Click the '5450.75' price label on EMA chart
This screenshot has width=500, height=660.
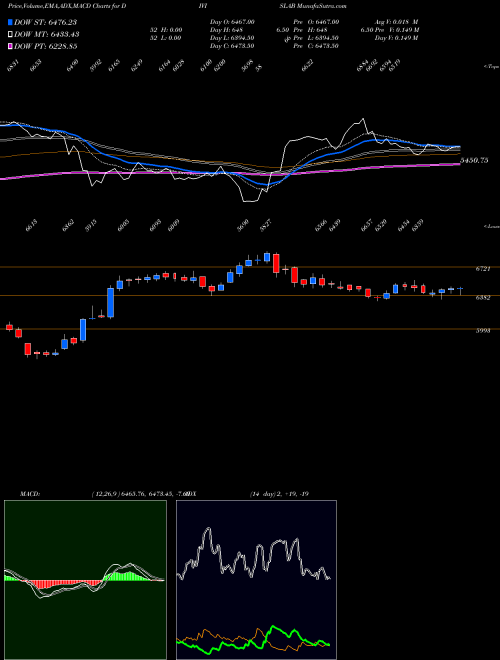click(x=474, y=160)
